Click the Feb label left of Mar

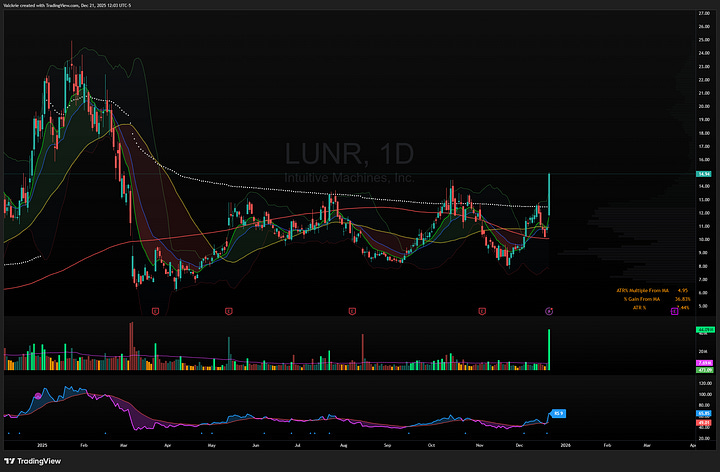[84, 445]
